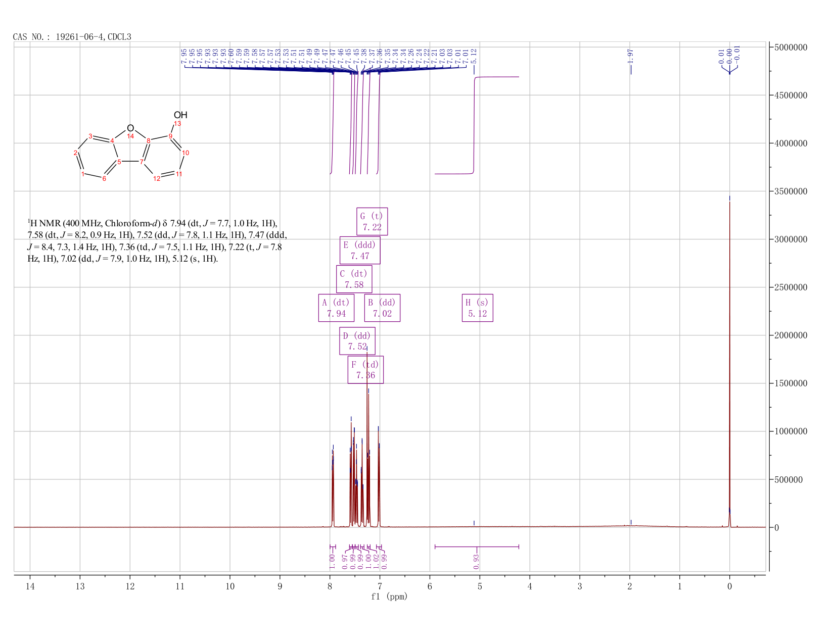Click the D (dd) 7.52 multiplet box
Screen dimensions: 834x644
click(x=357, y=341)
